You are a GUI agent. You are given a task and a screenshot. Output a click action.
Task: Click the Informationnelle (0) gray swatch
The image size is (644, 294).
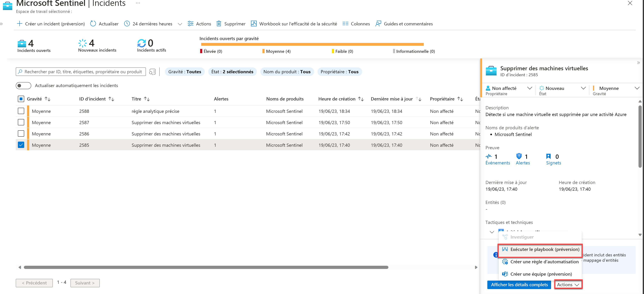[x=394, y=51]
